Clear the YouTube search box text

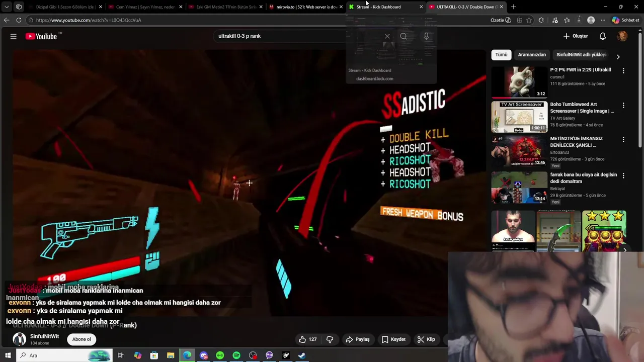[x=387, y=36]
